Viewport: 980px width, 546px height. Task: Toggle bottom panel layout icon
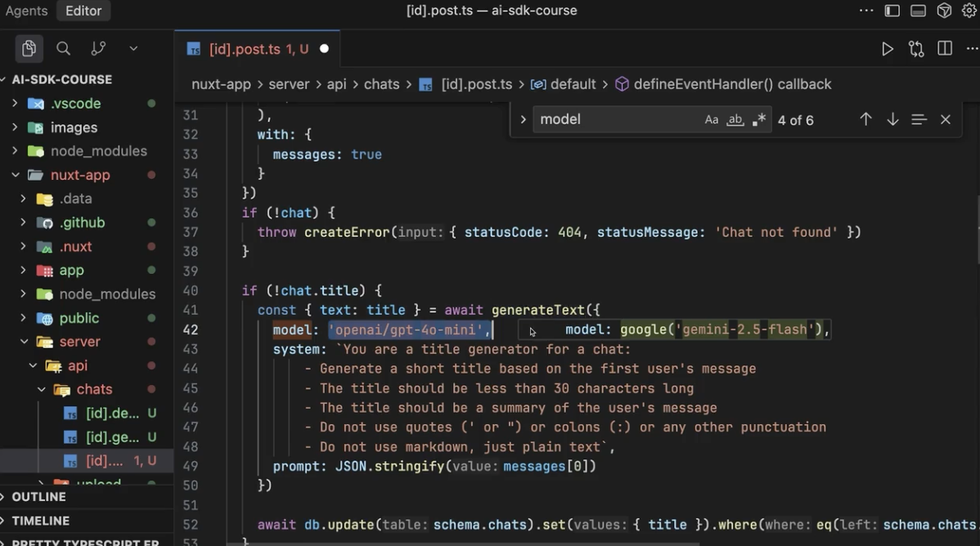coord(918,11)
